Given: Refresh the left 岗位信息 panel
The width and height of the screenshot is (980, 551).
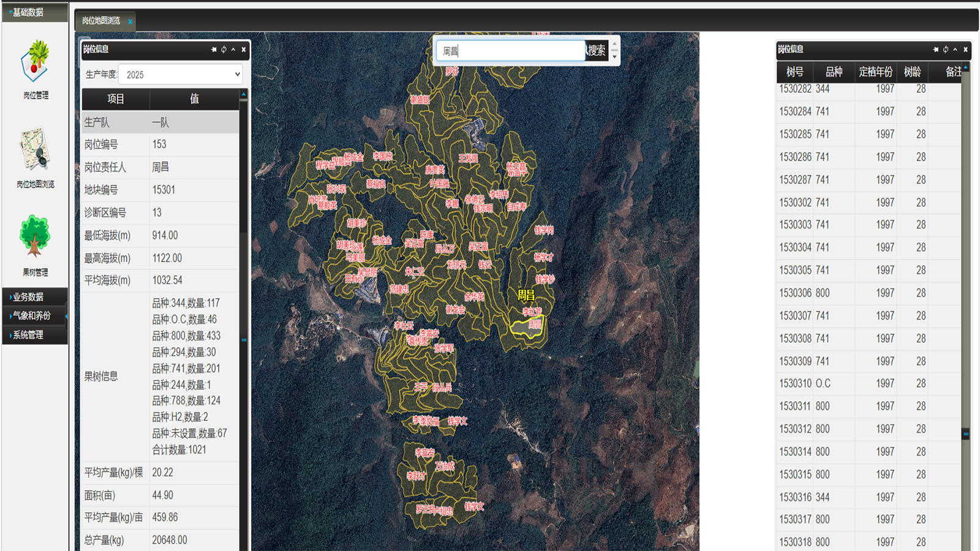Looking at the screenshot, I should coord(224,50).
